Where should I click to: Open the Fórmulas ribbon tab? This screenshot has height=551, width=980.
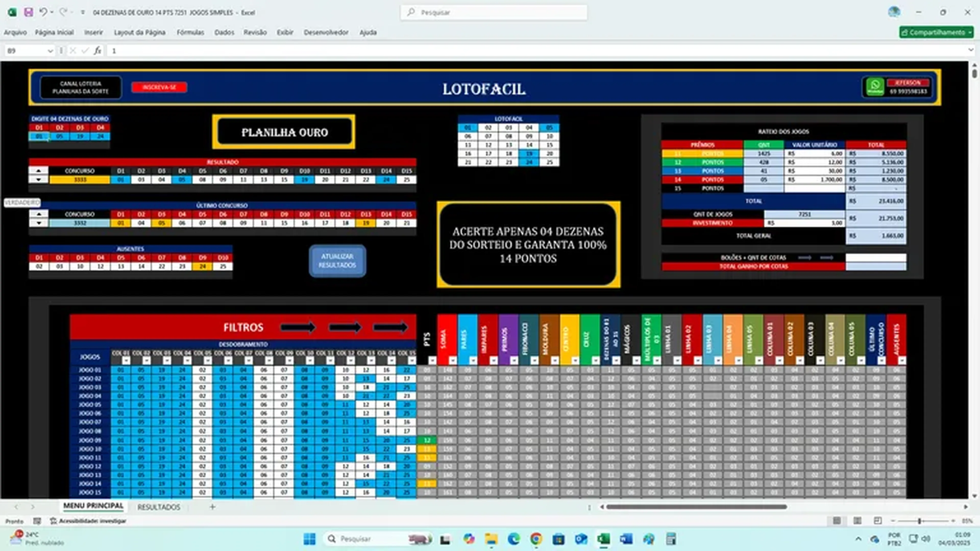(x=190, y=32)
